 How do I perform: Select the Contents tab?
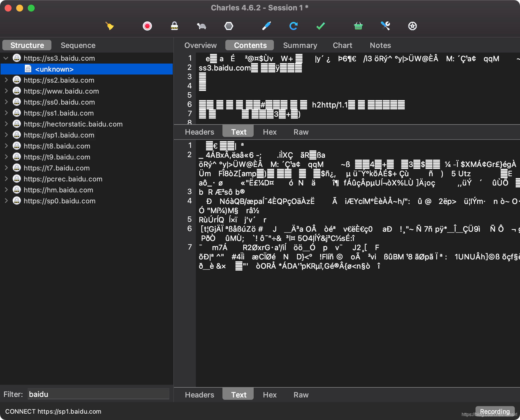pyautogui.click(x=250, y=45)
